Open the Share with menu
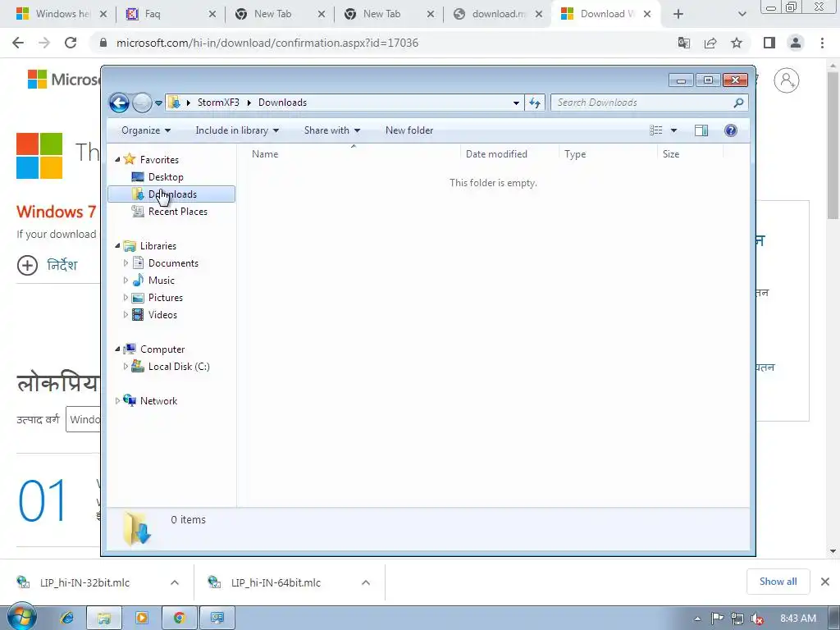This screenshot has height=630, width=840. [331, 130]
